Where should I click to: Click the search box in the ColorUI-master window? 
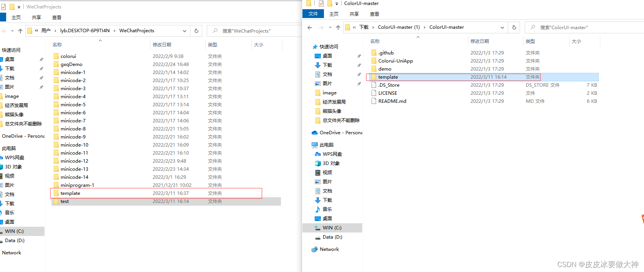(584, 27)
